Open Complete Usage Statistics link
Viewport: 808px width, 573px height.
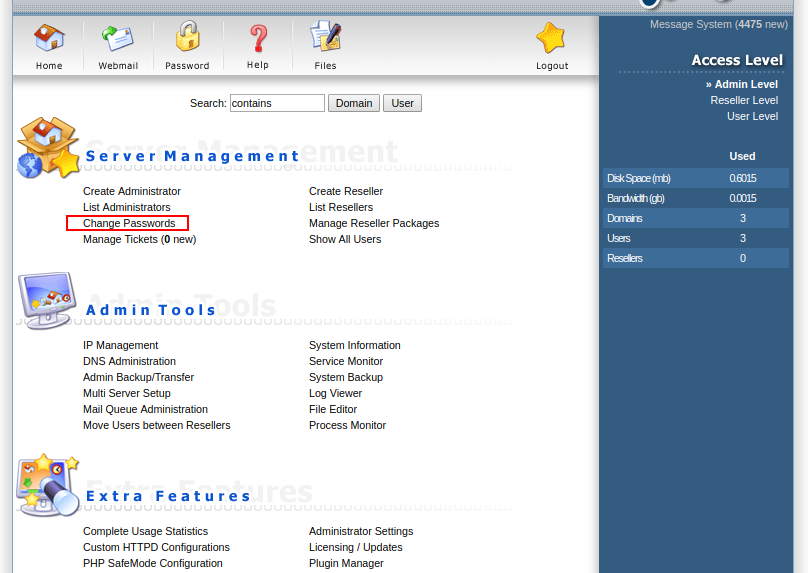pos(145,531)
